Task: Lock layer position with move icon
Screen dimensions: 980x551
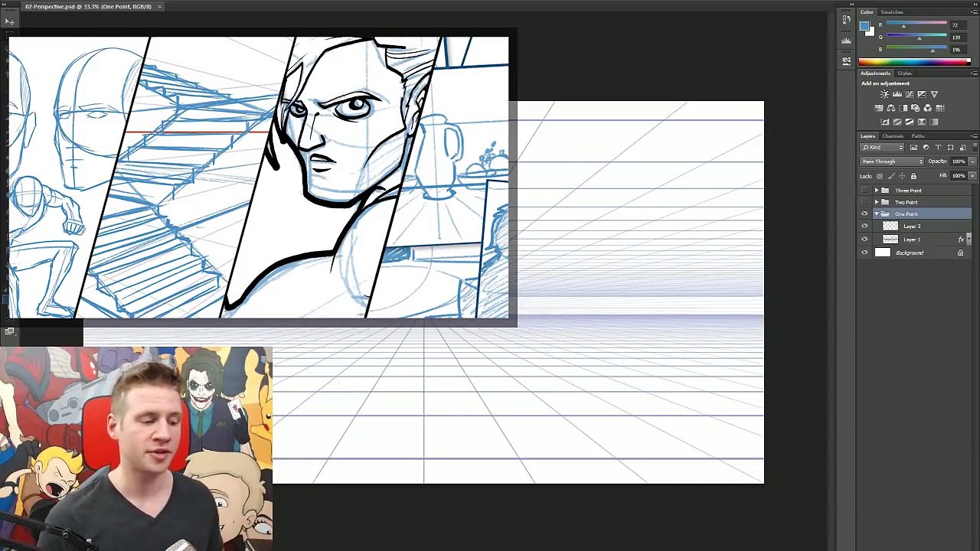Action: tap(902, 176)
